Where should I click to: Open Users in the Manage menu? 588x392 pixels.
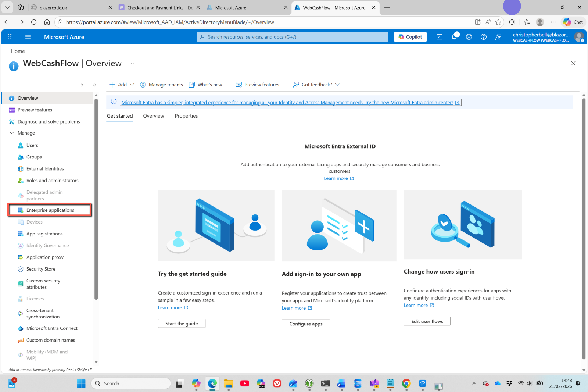(x=32, y=145)
